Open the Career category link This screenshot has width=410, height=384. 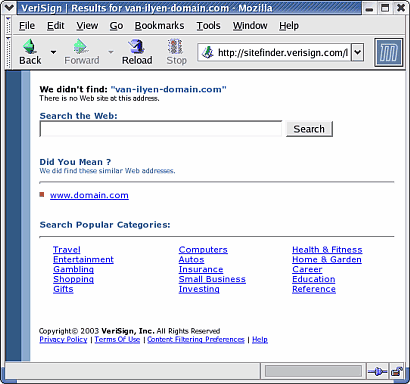[307, 269]
